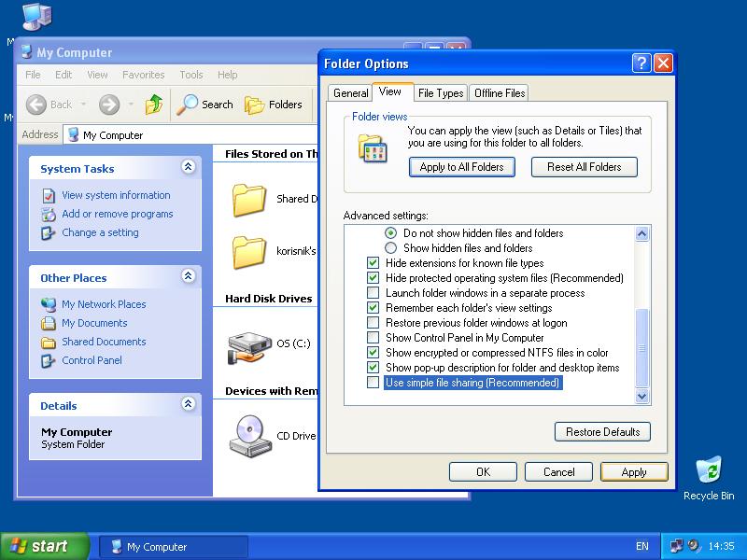Screen dimensions: 747x560
Task: Click the Address field showing My Computer
Action: pyautogui.click(x=192, y=134)
